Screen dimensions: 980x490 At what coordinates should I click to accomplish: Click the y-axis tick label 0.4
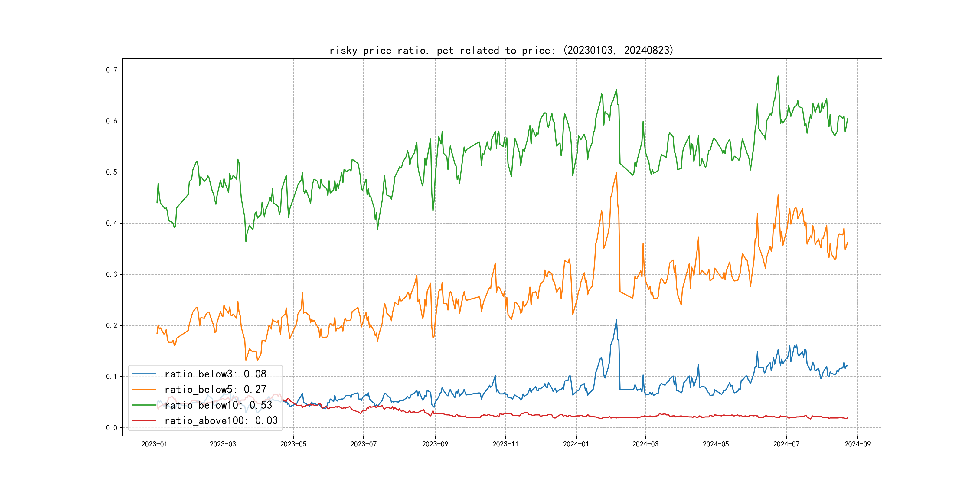112,223
